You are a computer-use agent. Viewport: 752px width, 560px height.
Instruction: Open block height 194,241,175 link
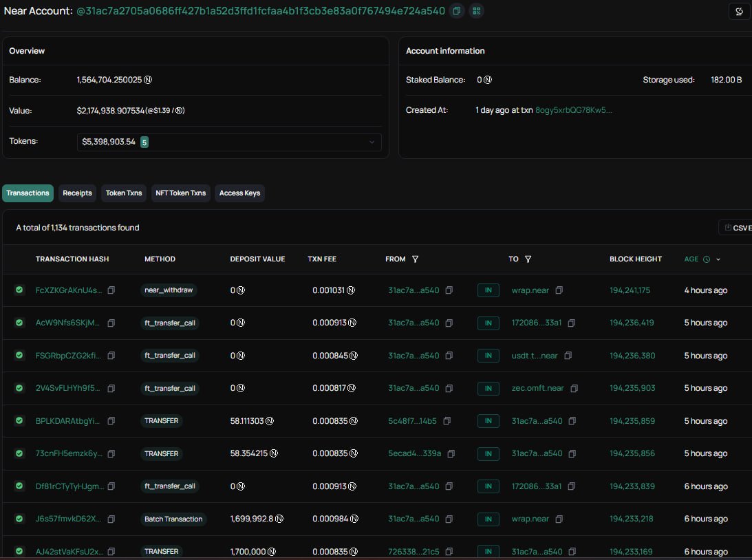630,290
